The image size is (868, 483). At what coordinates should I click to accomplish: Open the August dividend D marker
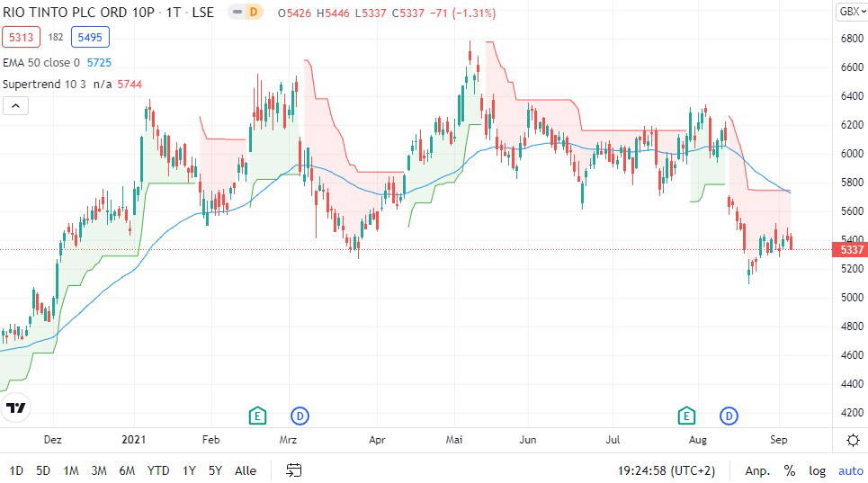(729, 416)
